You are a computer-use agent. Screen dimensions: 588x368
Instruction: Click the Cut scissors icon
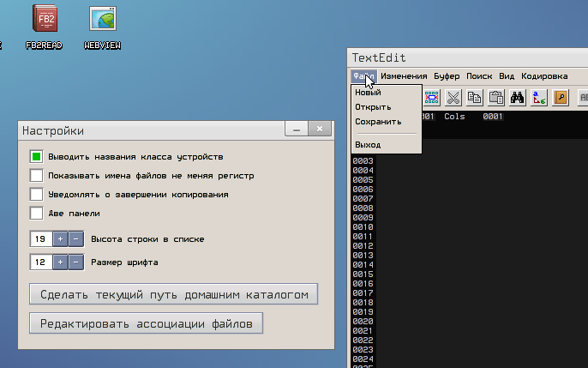(453, 98)
